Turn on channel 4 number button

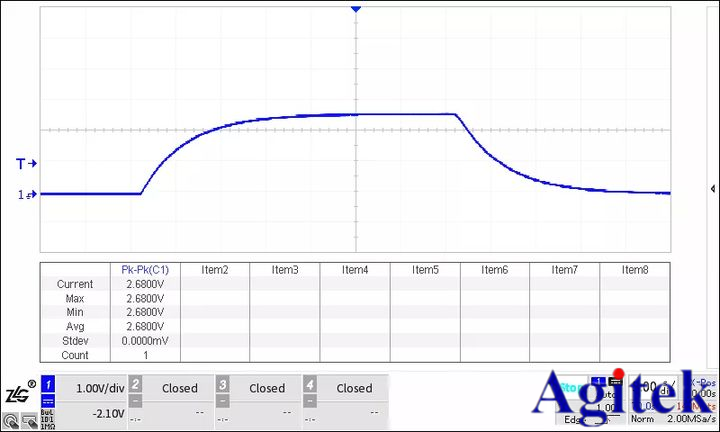310,384
